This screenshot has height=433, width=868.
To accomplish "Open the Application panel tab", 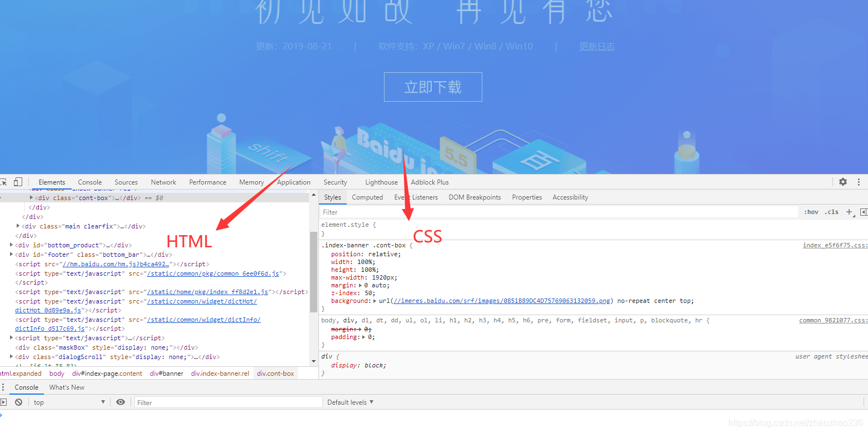I will pyautogui.click(x=294, y=182).
